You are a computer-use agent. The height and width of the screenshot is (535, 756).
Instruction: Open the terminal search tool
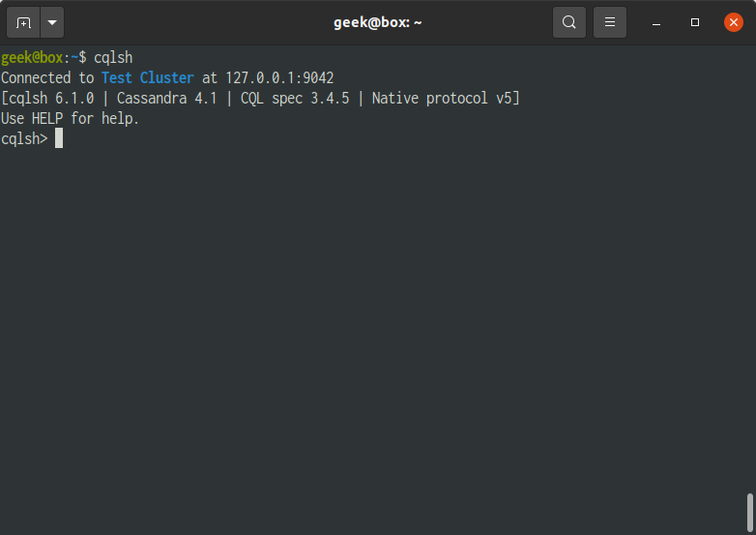(568, 22)
